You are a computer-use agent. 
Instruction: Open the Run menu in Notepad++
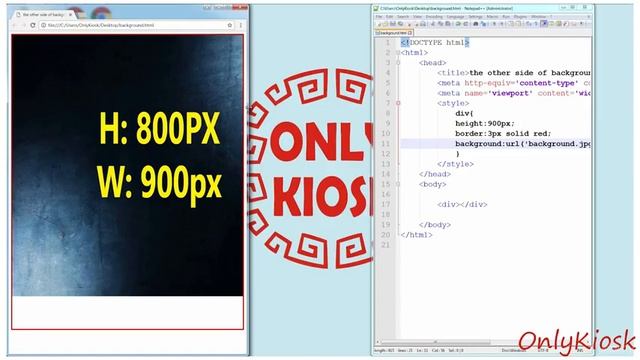pyautogui.click(x=506, y=17)
